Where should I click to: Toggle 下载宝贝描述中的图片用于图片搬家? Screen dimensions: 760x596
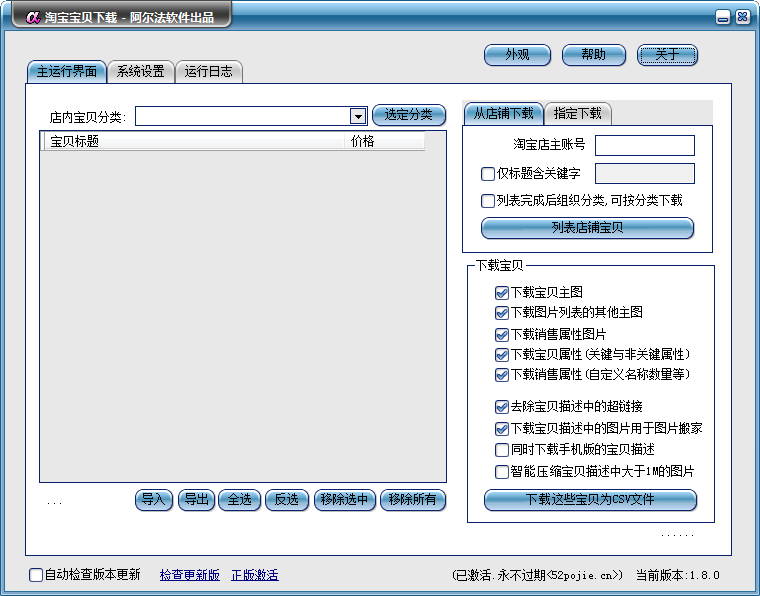(502, 428)
